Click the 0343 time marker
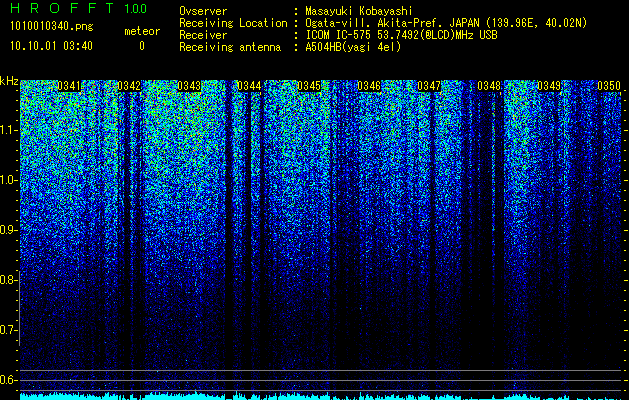 point(189,86)
